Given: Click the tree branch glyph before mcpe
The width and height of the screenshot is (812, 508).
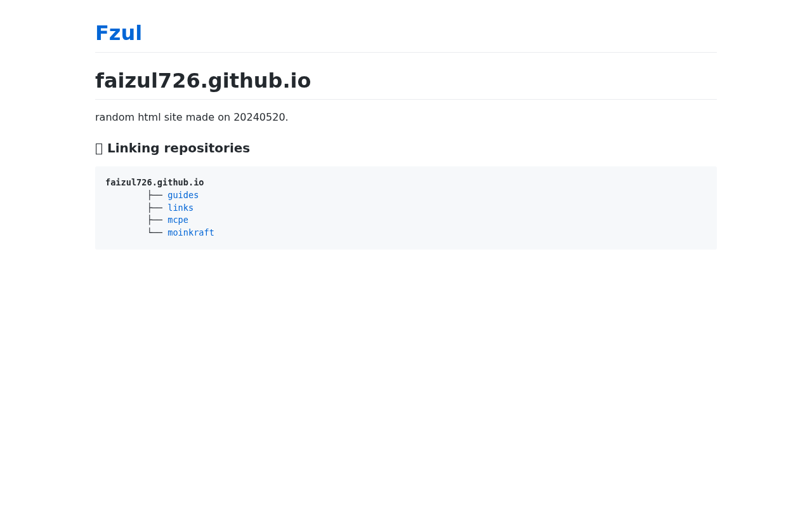Looking at the screenshot, I should pyautogui.click(x=155, y=220).
